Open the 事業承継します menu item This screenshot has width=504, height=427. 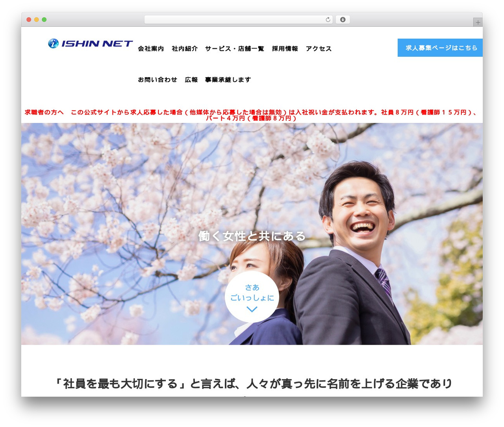[228, 80]
